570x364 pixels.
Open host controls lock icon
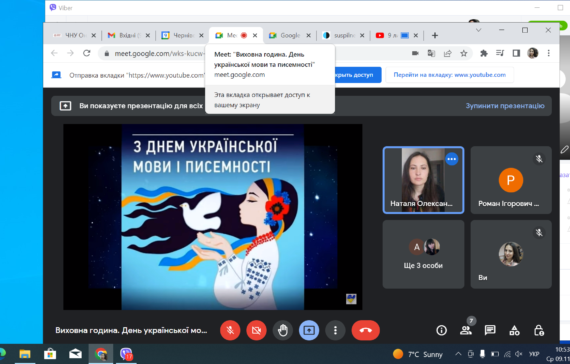(539, 330)
